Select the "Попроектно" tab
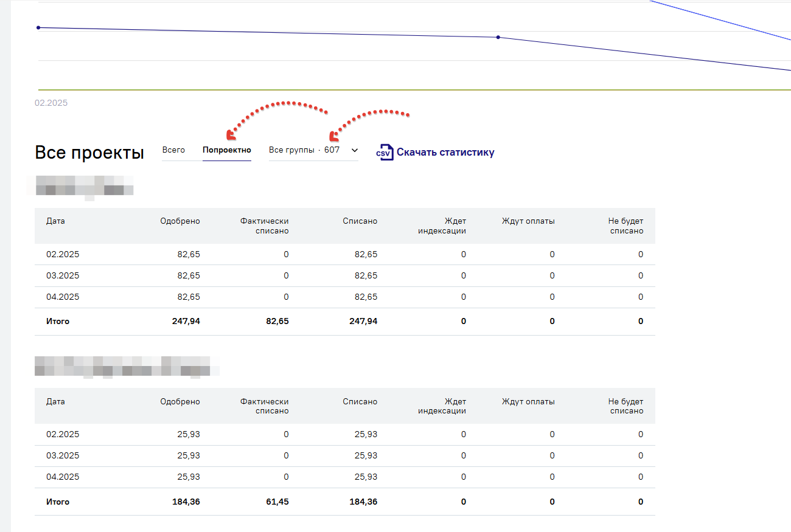This screenshot has height=532, width=791. coord(226,150)
